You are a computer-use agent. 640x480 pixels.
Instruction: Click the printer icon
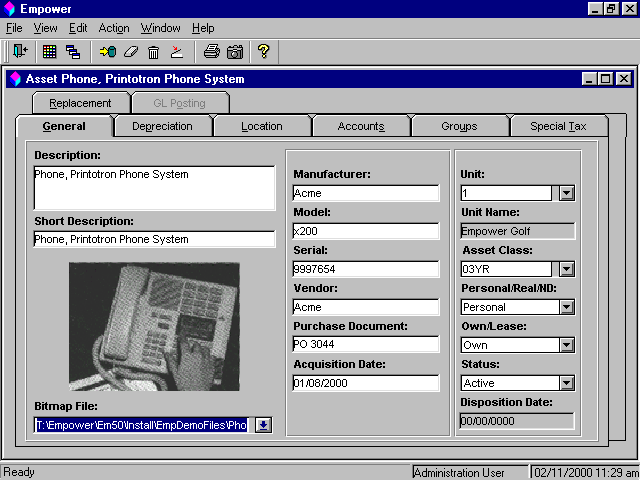pos(211,52)
